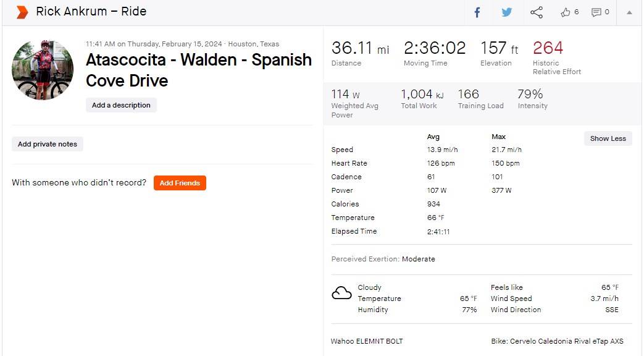This screenshot has height=356, width=644.
Task: Collapse the header with the up arrow
Action: coord(629,12)
